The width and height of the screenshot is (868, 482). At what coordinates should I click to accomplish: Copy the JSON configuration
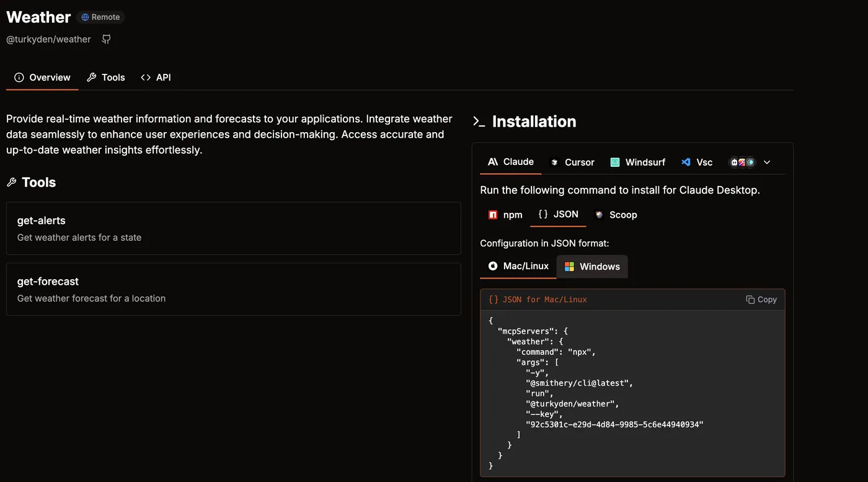click(761, 300)
